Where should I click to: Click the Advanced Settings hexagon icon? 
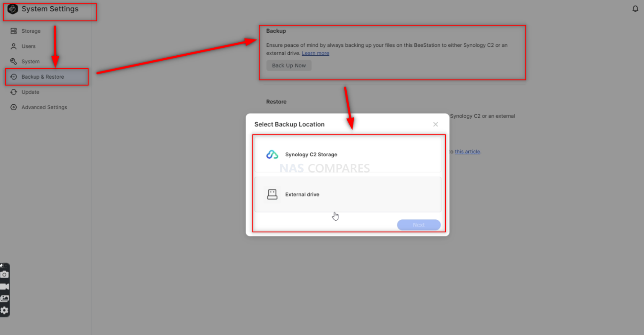pyautogui.click(x=13, y=107)
